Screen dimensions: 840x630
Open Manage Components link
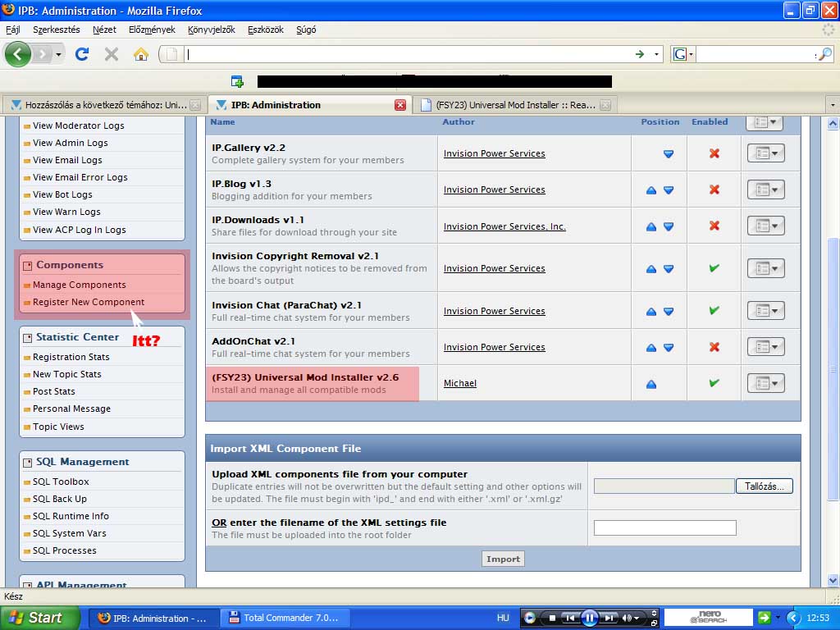pos(80,285)
